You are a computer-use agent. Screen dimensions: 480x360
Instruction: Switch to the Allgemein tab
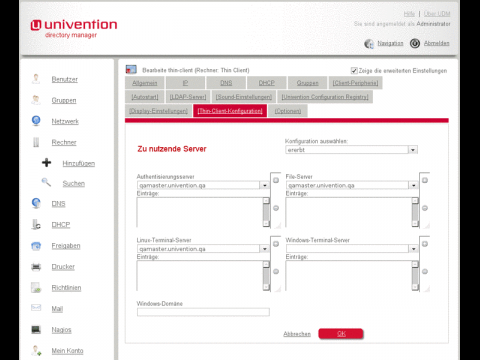pos(145,83)
